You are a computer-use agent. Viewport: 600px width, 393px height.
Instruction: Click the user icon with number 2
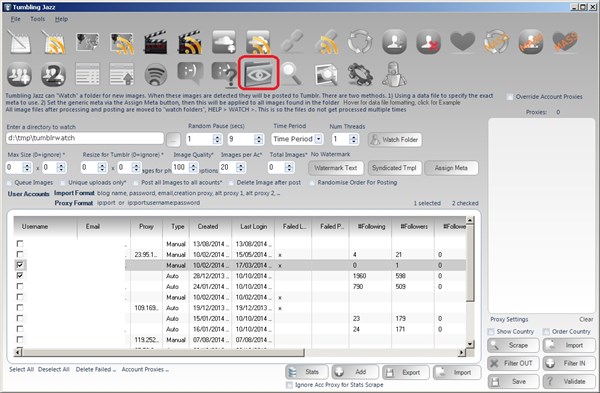click(54, 75)
